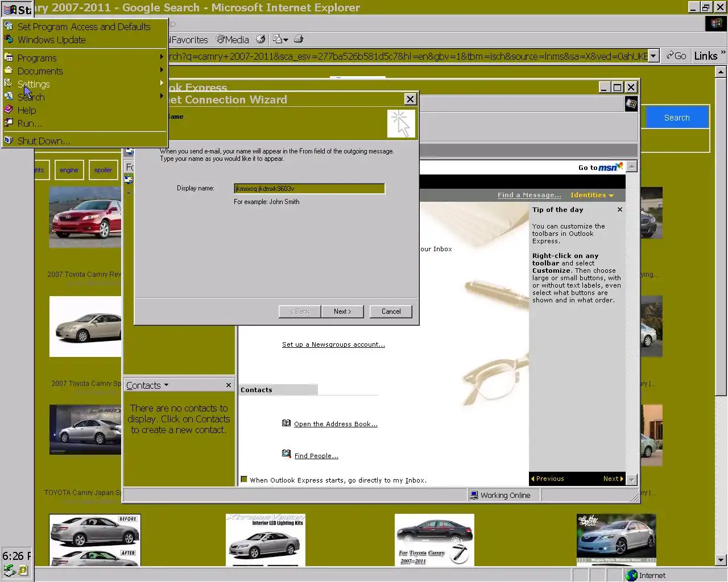Expand the Links toolbar chevron
Image resolution: width=728 pixels, height=582 pixels.
pyautogui.click(x=723, y=52)
